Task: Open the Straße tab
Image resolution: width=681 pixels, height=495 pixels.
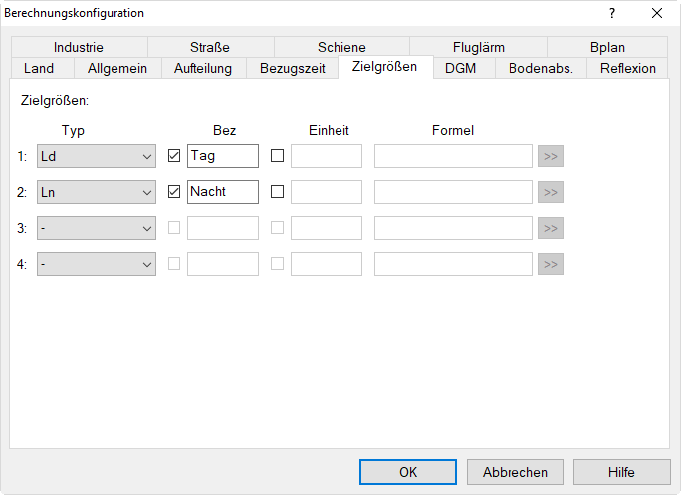Action: (x=210, y=47)
